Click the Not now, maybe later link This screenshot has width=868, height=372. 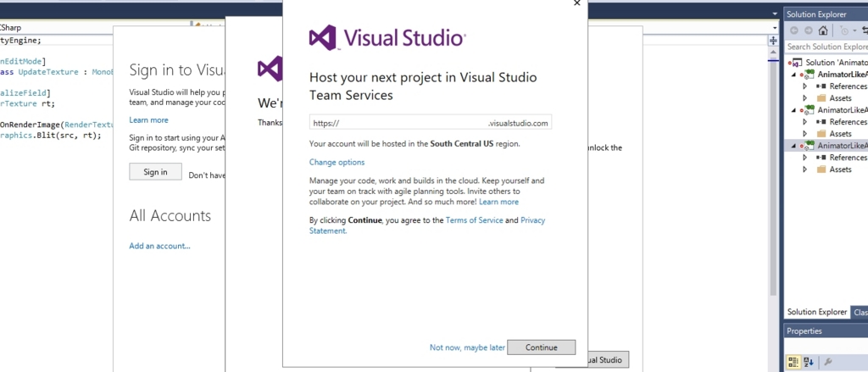[467, 347]
